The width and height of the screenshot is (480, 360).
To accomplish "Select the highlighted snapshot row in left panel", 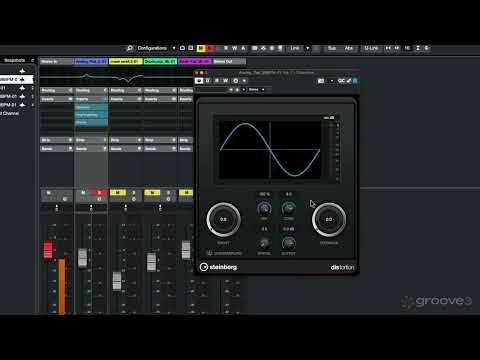I will [x=17, y=79].
